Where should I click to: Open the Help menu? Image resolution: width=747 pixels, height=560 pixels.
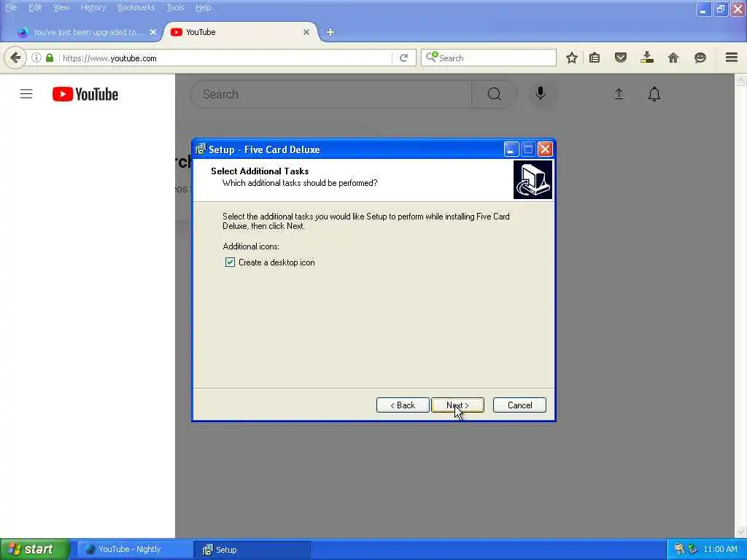[204, 7]
